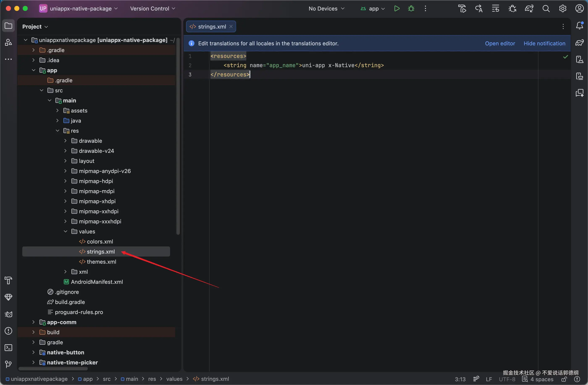This screenshot has width=588, height=385.
Task: Open the Terminal tool window
Action: tap(8, 348)
